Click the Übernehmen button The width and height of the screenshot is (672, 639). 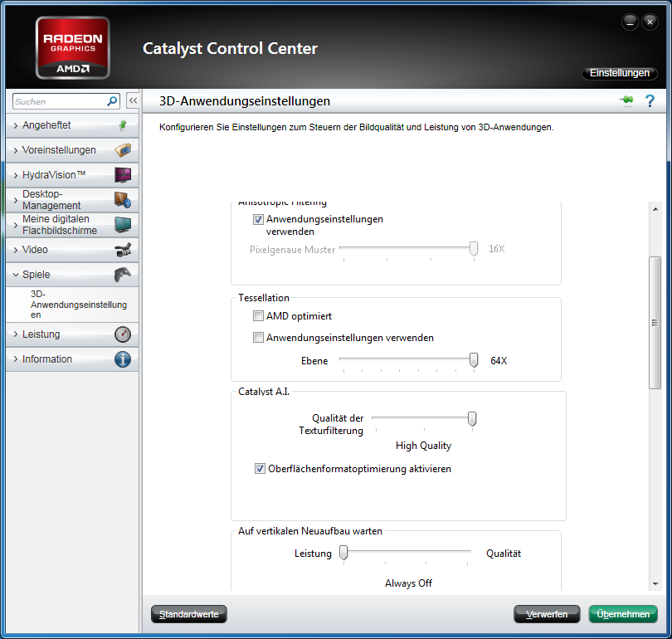pos(623,614)
